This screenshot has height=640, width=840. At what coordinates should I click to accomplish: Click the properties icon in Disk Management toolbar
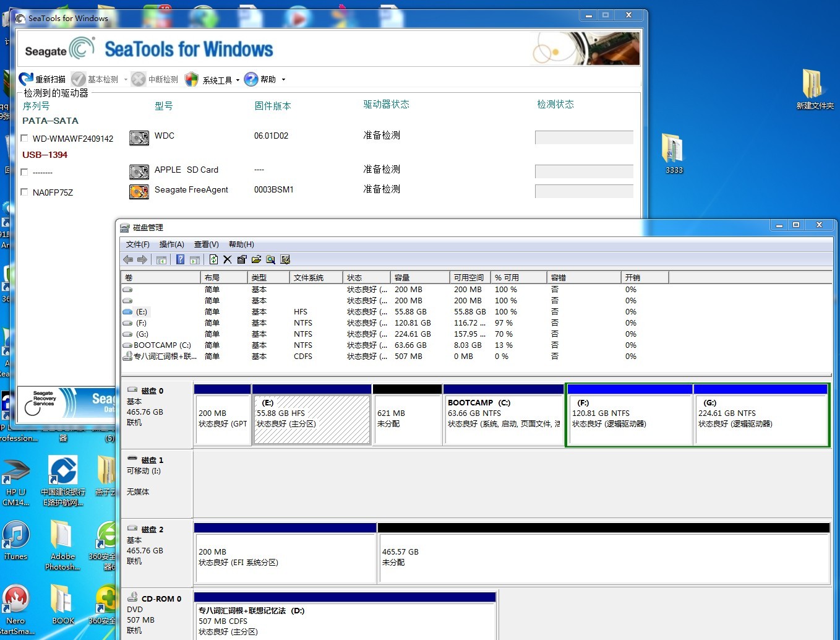pyautogui.click(x=242, y=260)
